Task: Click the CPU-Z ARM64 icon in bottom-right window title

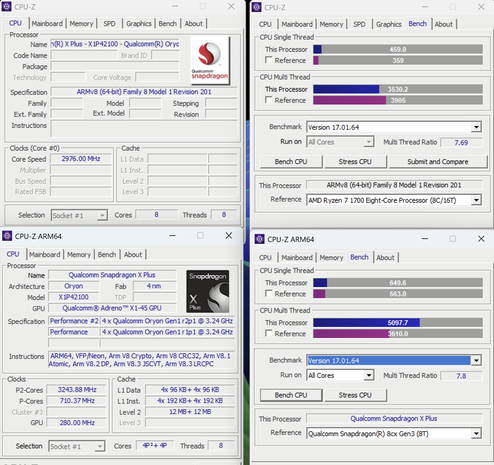Action: coord(259,239)
